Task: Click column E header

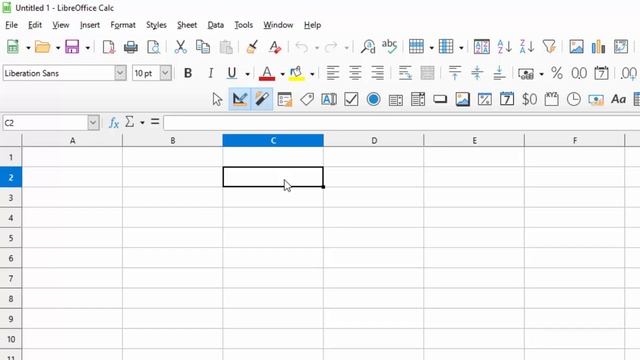Action: 474,140
